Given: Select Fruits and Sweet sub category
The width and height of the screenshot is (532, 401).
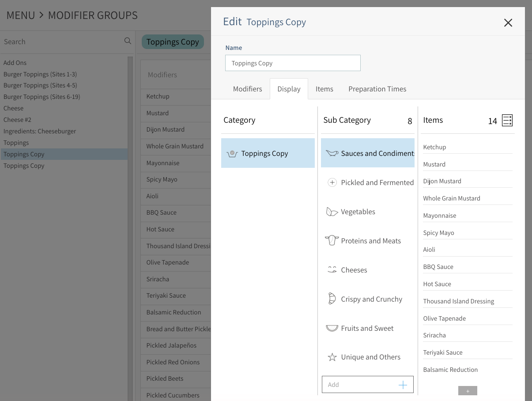Looking at the screenshot, I should (x=368, y=328).
